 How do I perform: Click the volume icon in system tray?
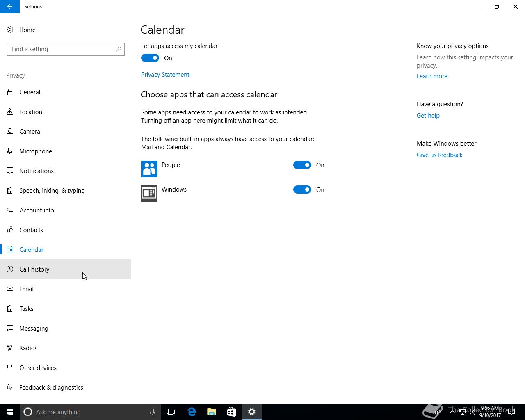point(472,412)
